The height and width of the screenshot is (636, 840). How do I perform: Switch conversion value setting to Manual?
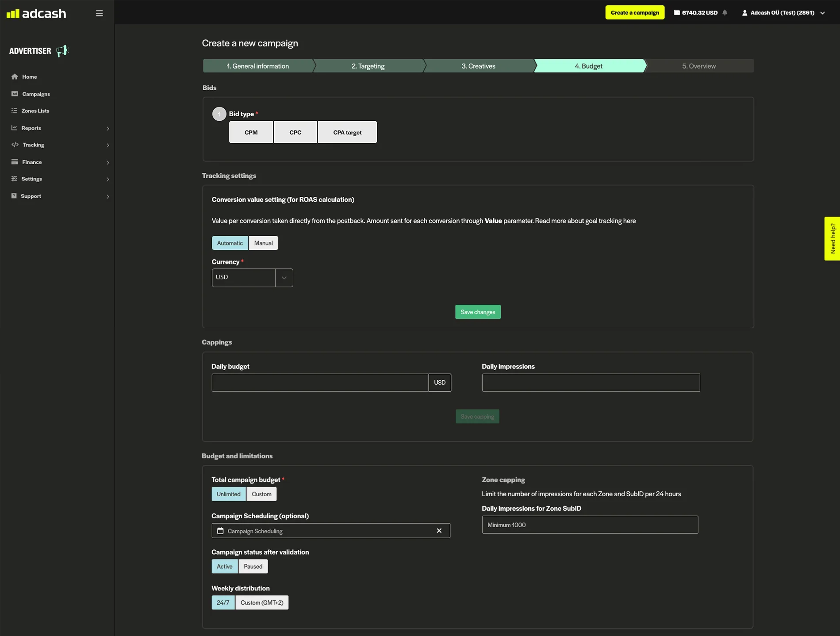pyautogui.click(x=263, y=242)
